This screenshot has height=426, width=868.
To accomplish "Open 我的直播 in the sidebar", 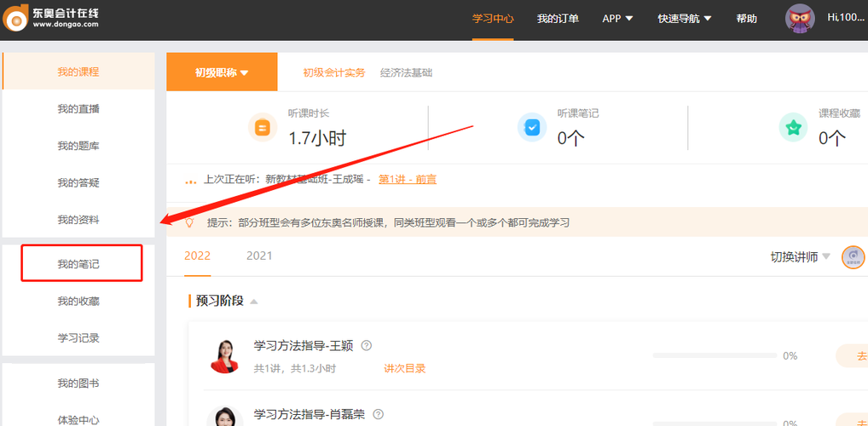I will 78,108.
